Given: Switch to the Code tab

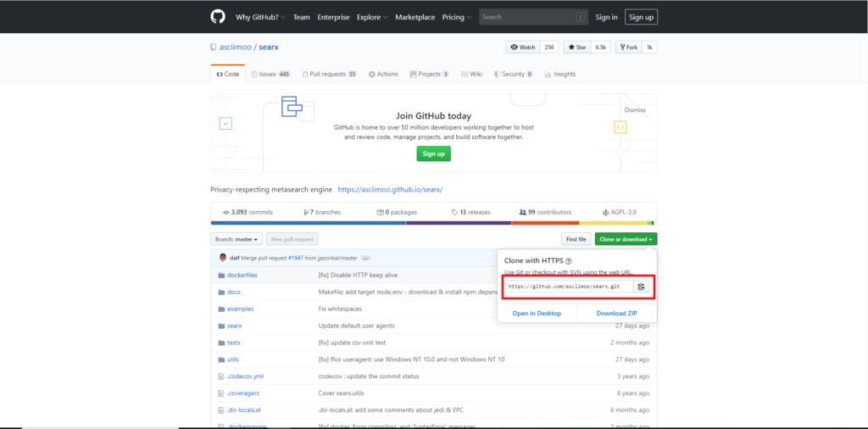Looking at the screenshot, I should (x=227, y=74).
